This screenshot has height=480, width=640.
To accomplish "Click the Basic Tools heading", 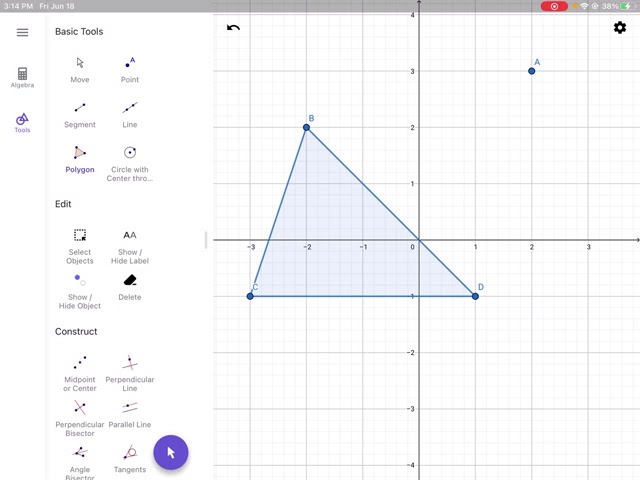I will [79, 31].
